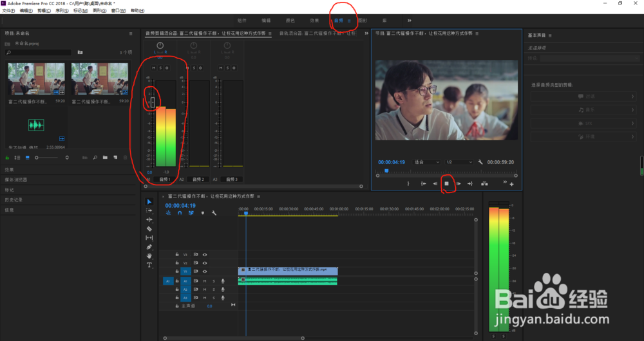Go to Out point
The width and height of the screenshot is (644, 341).
pos(470,183)
